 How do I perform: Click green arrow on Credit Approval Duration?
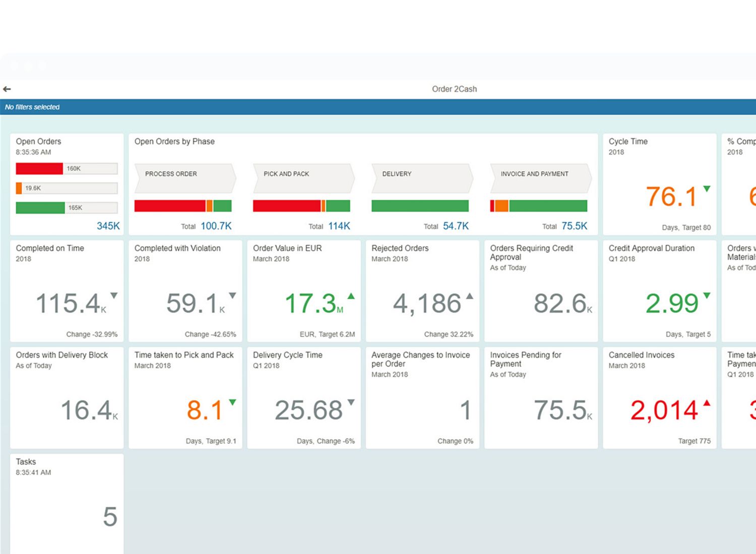[707, 296]
